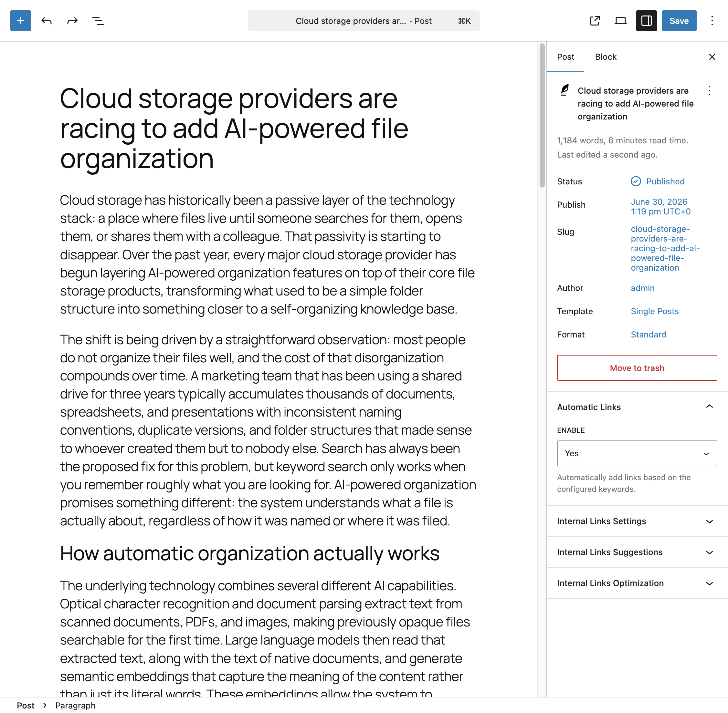Open the device preview options
Screen dimensions: 728x713
pos(620,21)
